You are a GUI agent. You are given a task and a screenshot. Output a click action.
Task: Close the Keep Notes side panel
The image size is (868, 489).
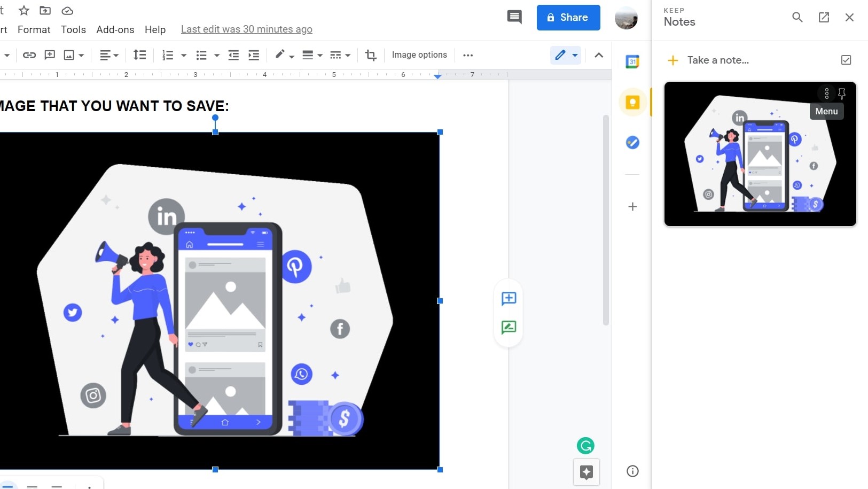pyautogui.click(x=850, y=17)
